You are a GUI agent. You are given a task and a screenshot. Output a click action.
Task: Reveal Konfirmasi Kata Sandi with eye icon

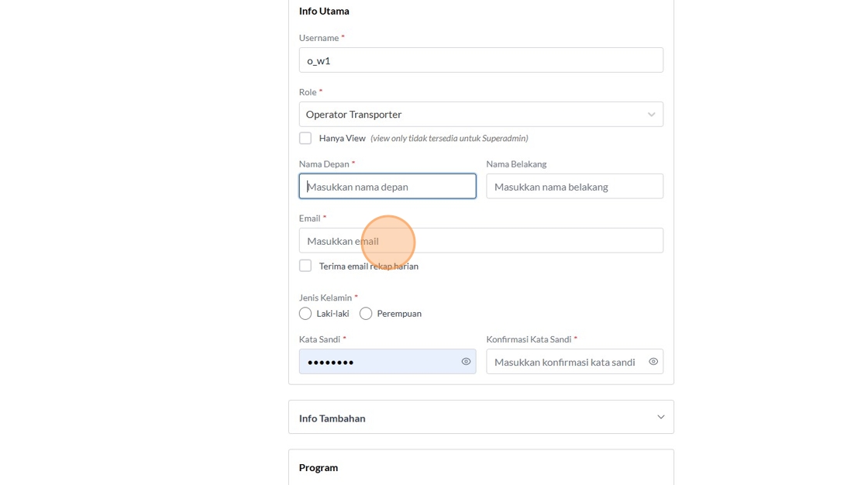click(x=653, y=362)
